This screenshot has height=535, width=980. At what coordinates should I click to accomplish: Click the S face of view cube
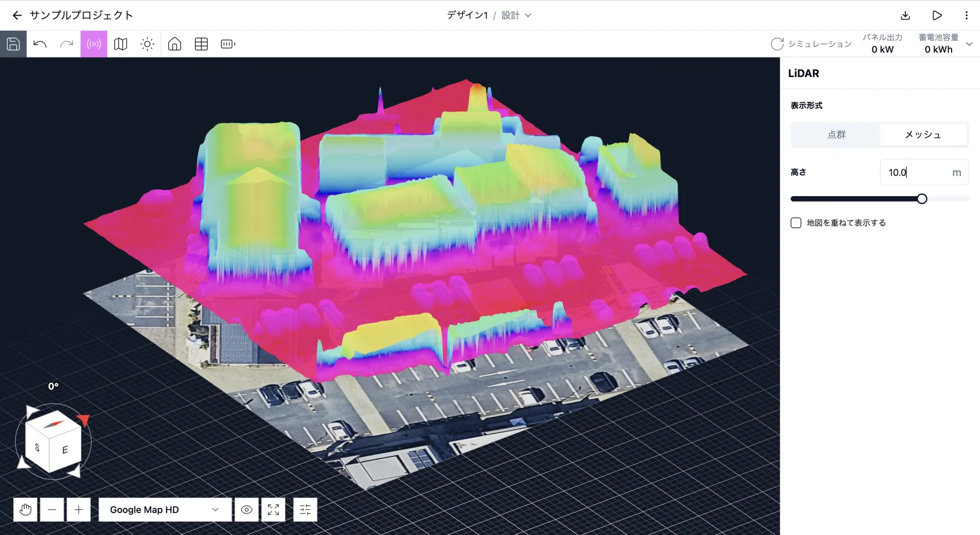(x=37, y=447)
